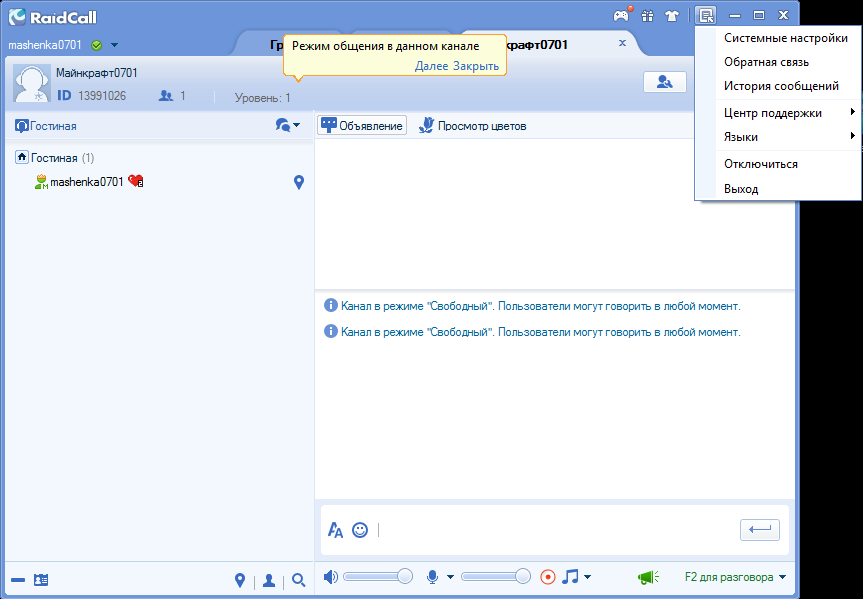
Task: Open the gift box icon in title bar
Action: 647,15
